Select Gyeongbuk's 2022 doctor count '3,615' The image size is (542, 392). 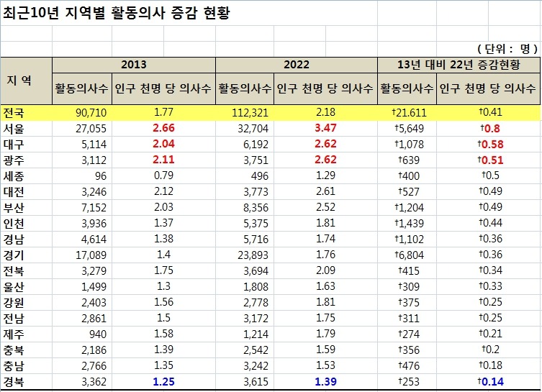click(x=256, y=382)
